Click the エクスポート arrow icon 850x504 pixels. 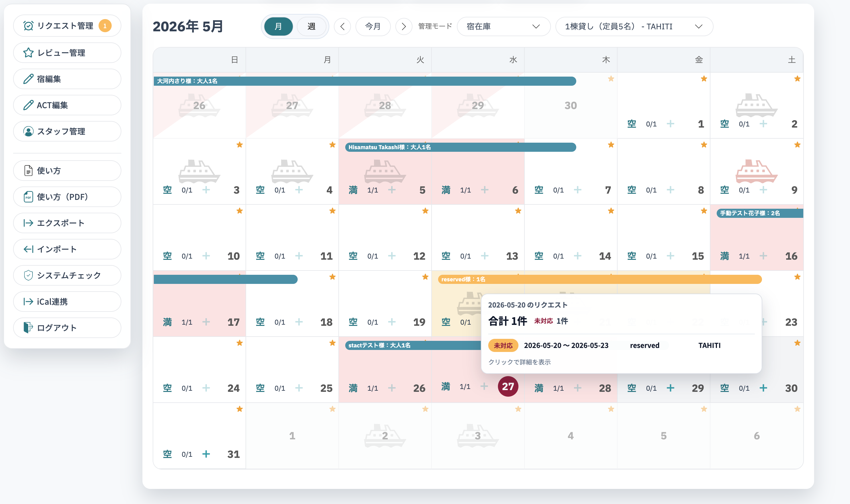(28, 223)
